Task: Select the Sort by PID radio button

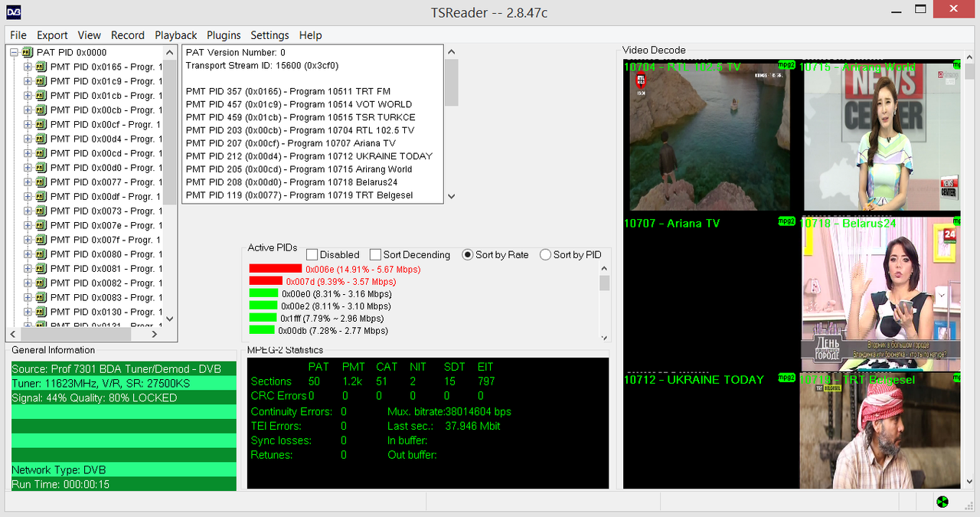Action: coord(546,254)
